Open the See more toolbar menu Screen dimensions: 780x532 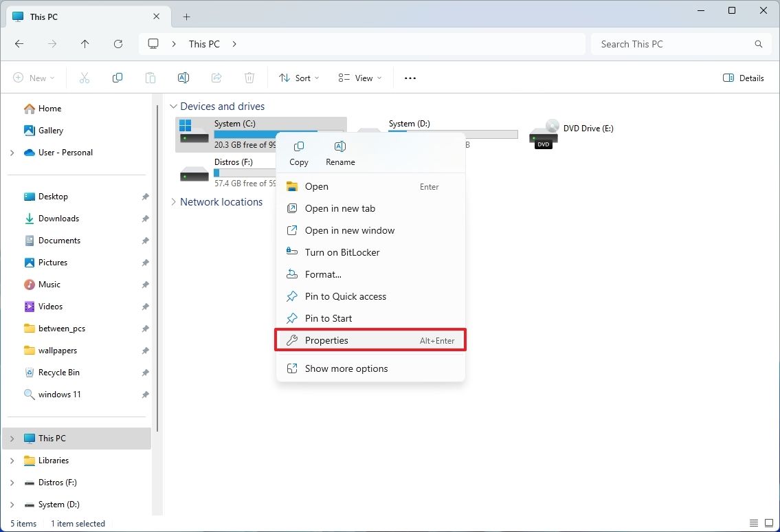tap(410, 78)
